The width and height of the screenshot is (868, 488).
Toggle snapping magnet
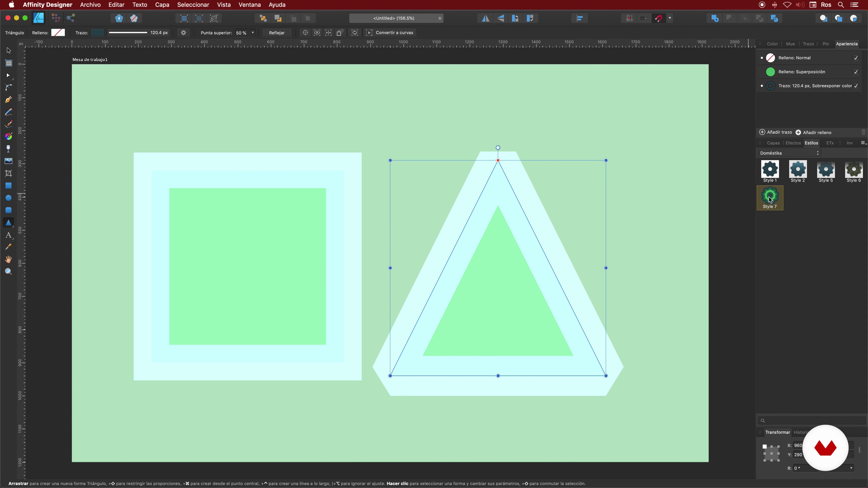point(658,18)
